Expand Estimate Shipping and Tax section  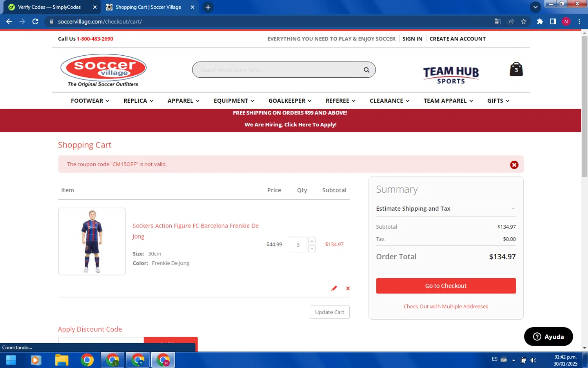click(446, 209)
